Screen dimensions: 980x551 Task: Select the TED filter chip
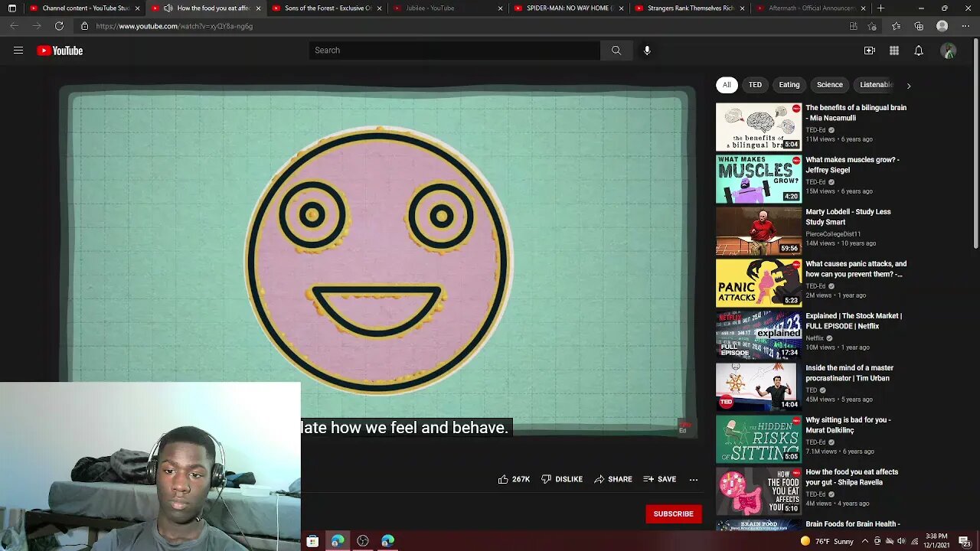coord(755,85)
